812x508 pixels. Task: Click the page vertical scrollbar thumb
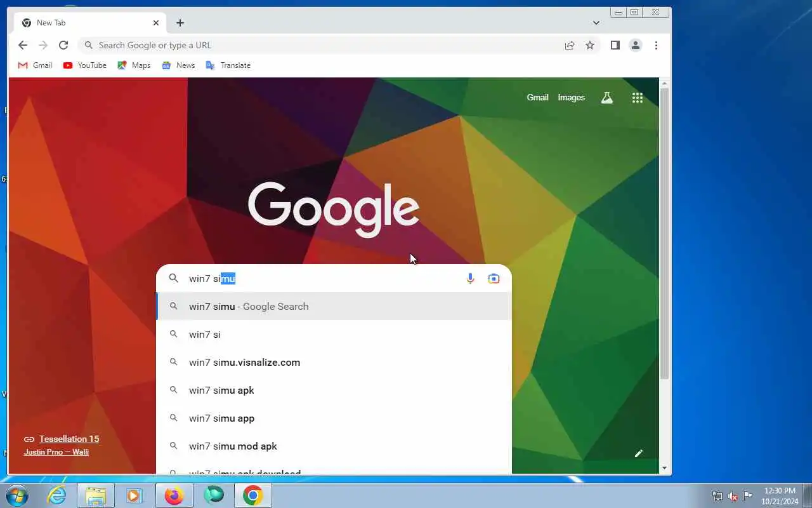(x=664, y=234)
